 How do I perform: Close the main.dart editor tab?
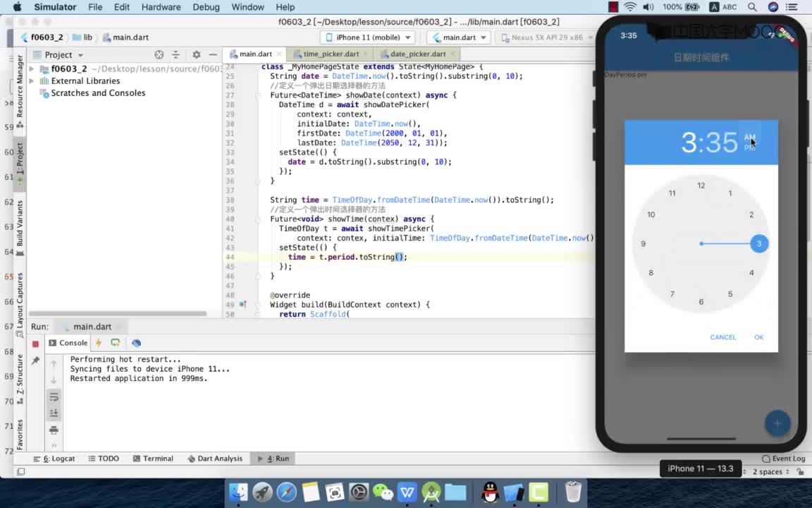click(279, 54)
